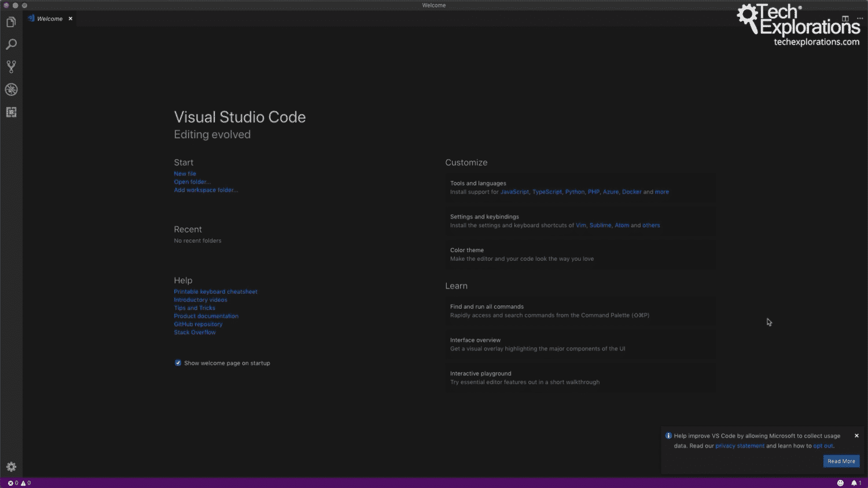Open Interactive playground
868x488 pixels.
[x=580, y=378]
